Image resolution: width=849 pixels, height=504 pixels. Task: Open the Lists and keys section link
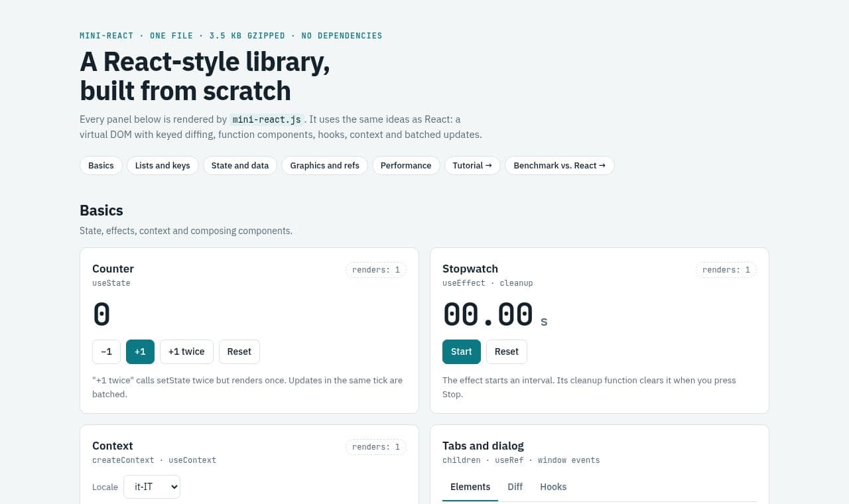[x=163, y=165]
